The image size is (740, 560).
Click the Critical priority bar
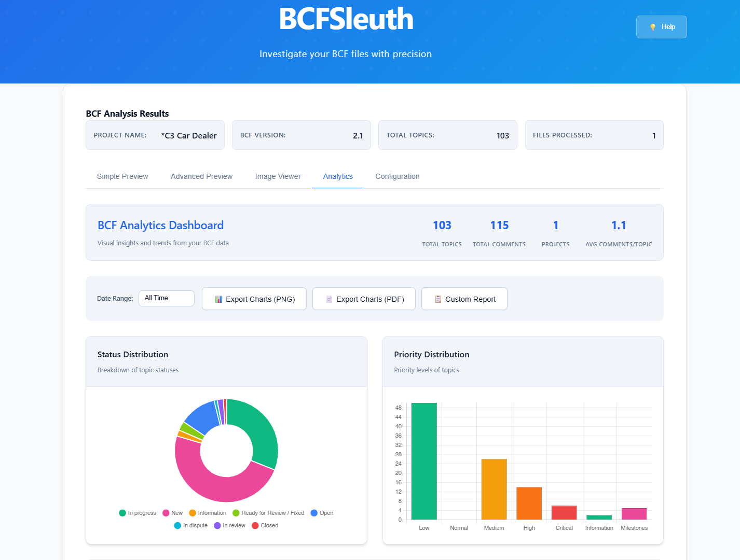click(x=564, y=512)
